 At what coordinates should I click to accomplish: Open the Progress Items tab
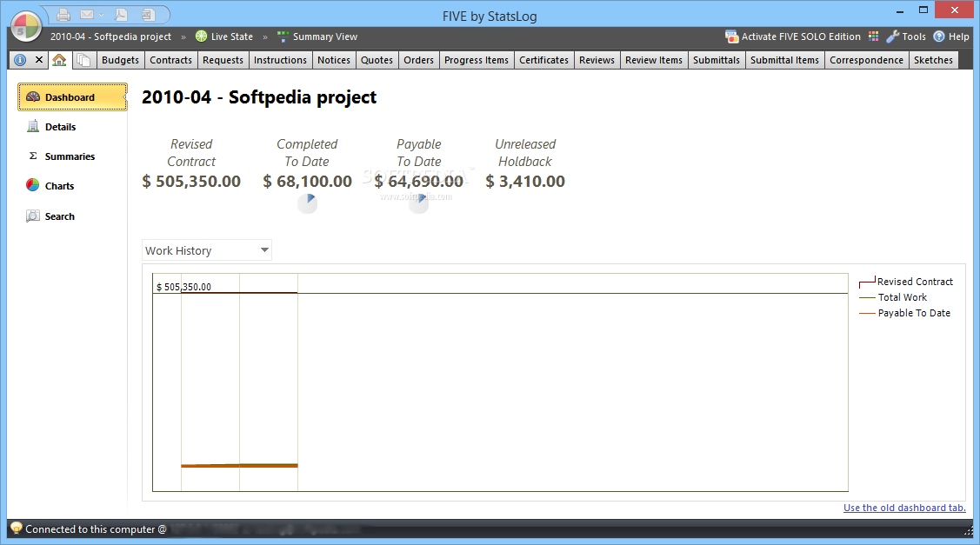(x=477, y=60)
